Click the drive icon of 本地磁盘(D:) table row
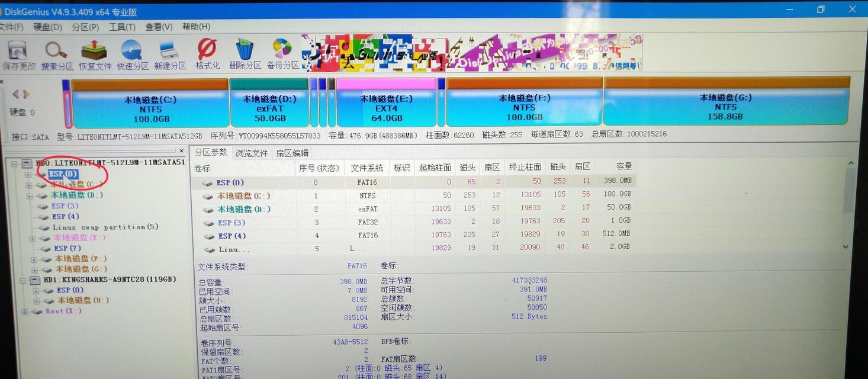This screenshot has width=868, height=379. point(208,210)
